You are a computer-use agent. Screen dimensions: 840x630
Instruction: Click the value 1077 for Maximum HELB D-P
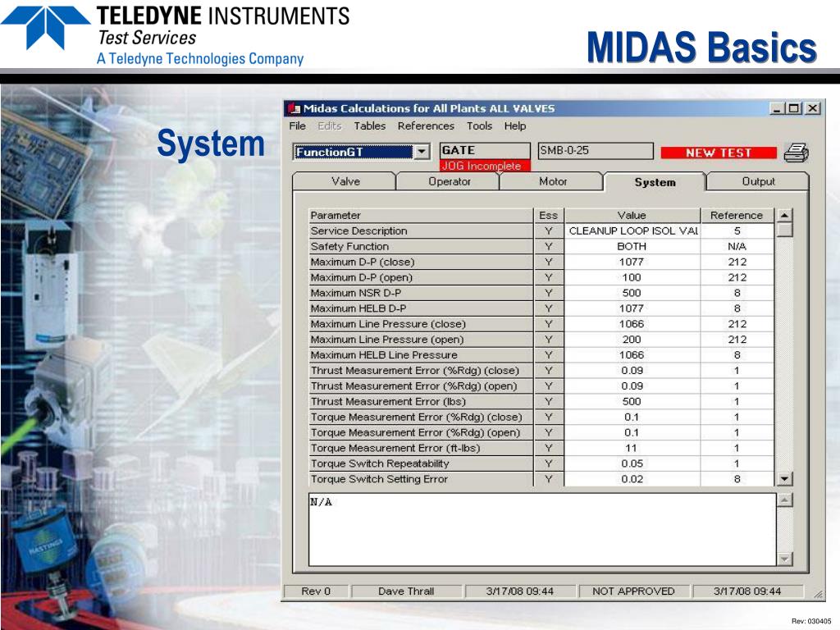[x=632, y=308]
